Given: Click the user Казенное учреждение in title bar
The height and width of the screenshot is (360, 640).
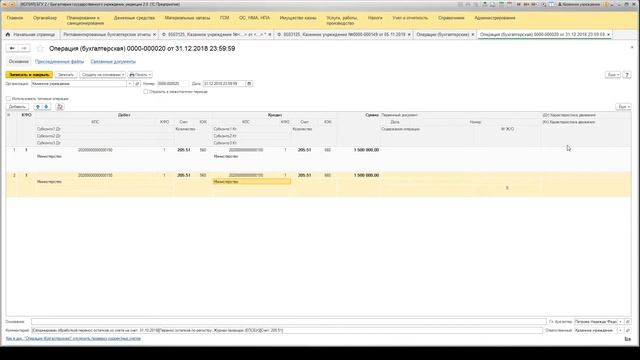Looking at the screenshot, I should pyautogui.click(x=580, y=4).
